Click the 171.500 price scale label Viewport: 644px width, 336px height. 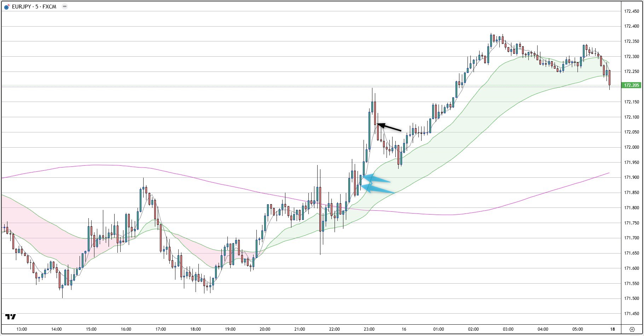pos(631,298)
